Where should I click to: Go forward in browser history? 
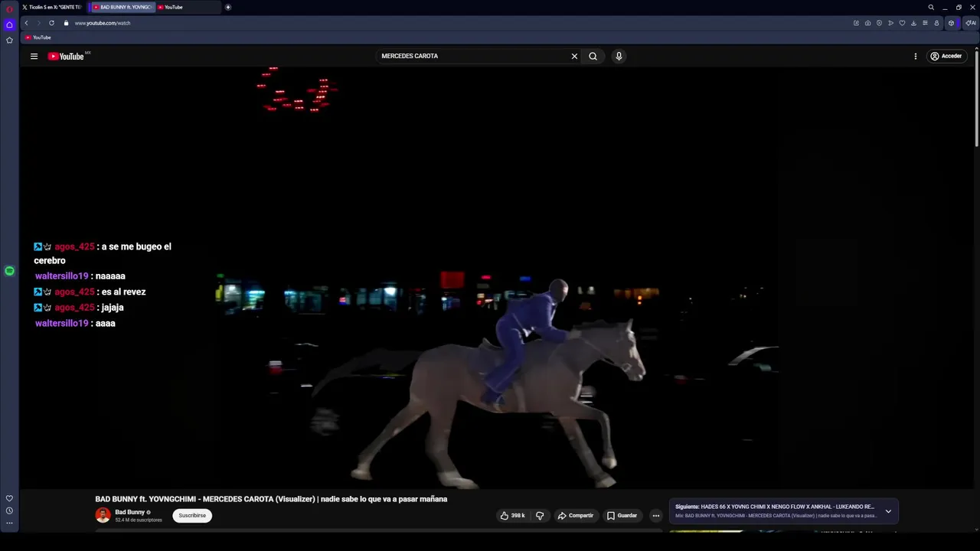click(39, 23)
